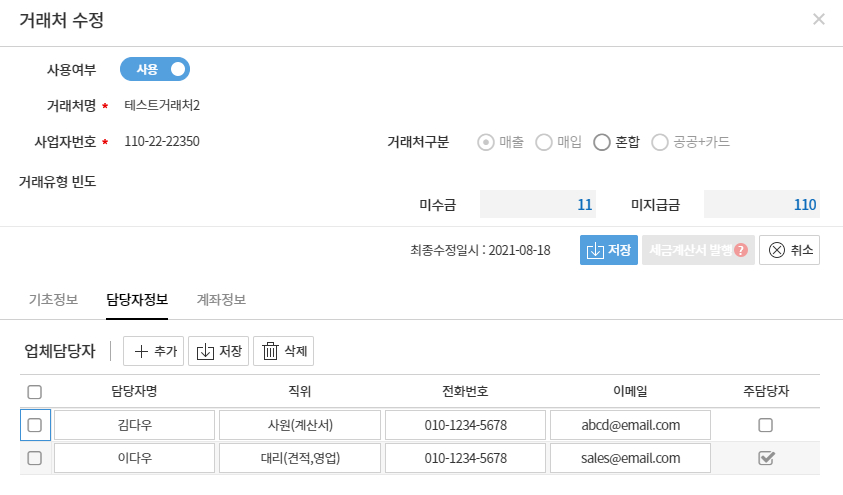Click the 거래처명 field 테스트거래처2
This screenshot has width=843, height=495.
[x=162, y=105]
